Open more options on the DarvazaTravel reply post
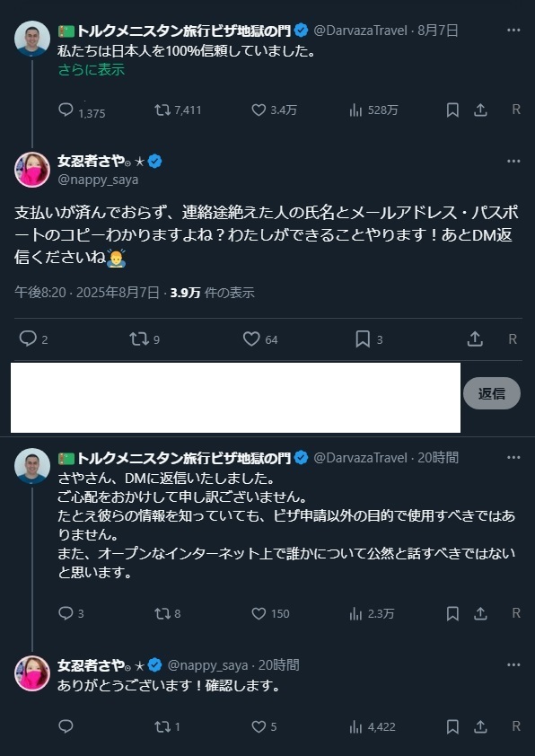 [x=513, y=457]
